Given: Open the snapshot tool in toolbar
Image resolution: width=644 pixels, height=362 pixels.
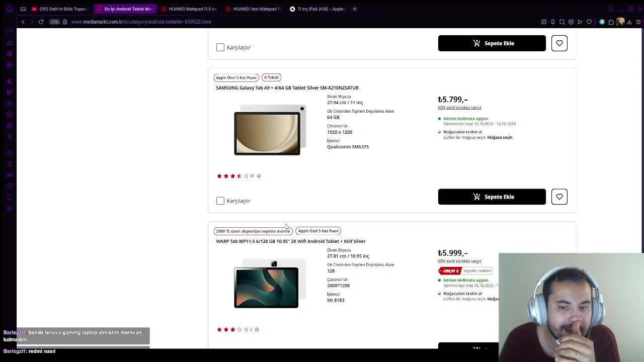Looking at the screenshot, I should coord(562,22).
